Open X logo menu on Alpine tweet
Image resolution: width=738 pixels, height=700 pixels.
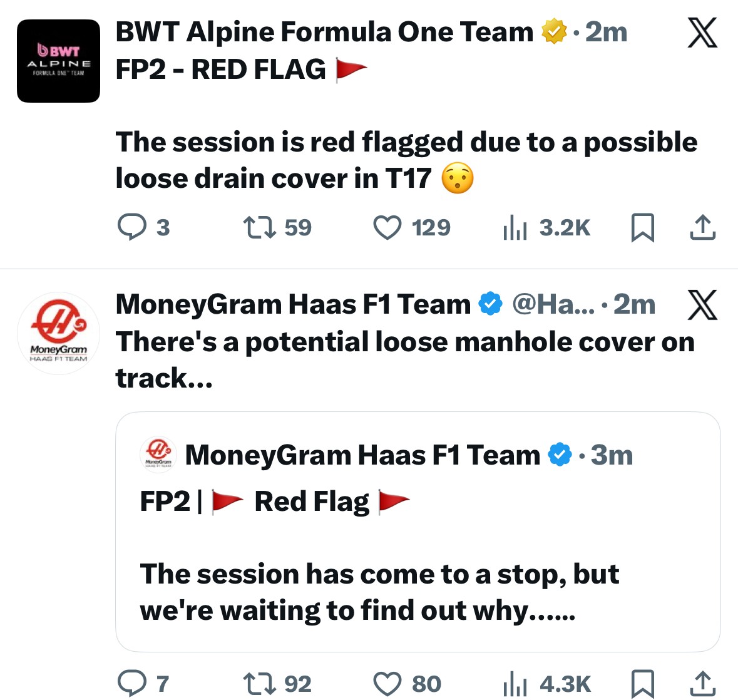[702, 33]
